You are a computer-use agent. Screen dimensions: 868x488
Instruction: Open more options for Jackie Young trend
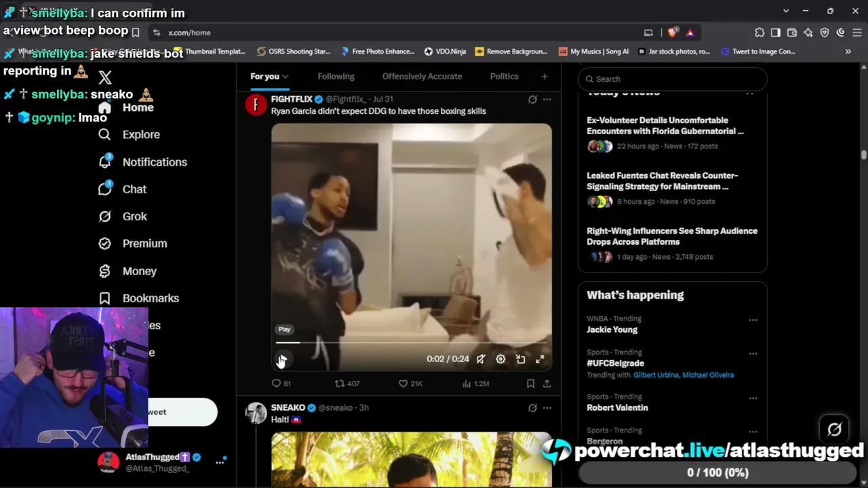(753, 320)
